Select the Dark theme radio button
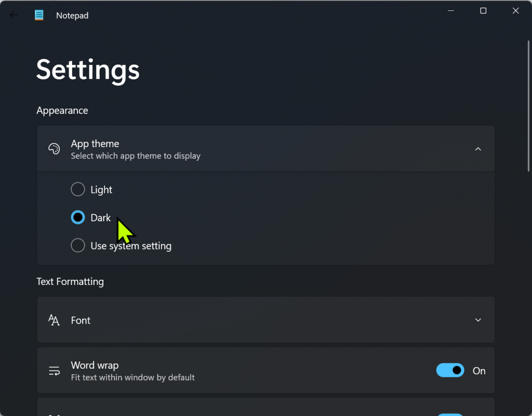The image size is (532, 416). tap(78, 217)
